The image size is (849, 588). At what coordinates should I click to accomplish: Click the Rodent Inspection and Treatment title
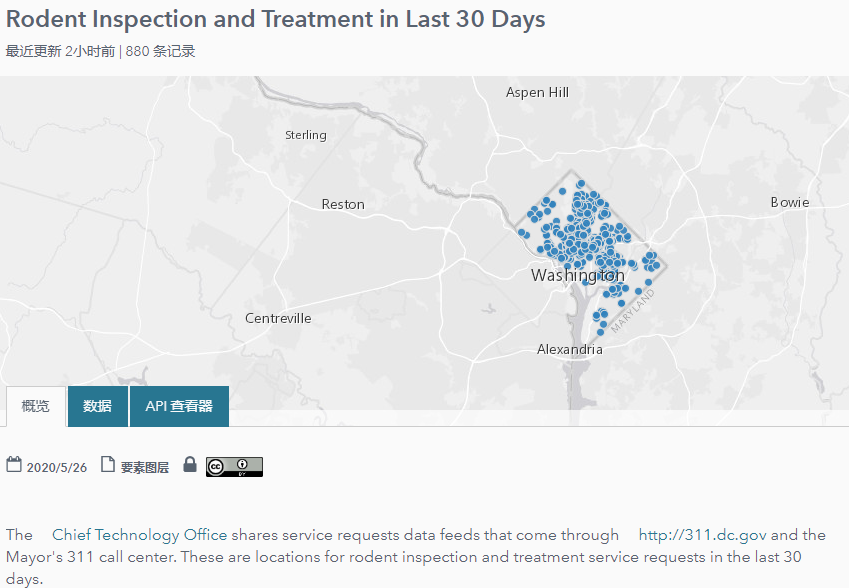[276, 19]
